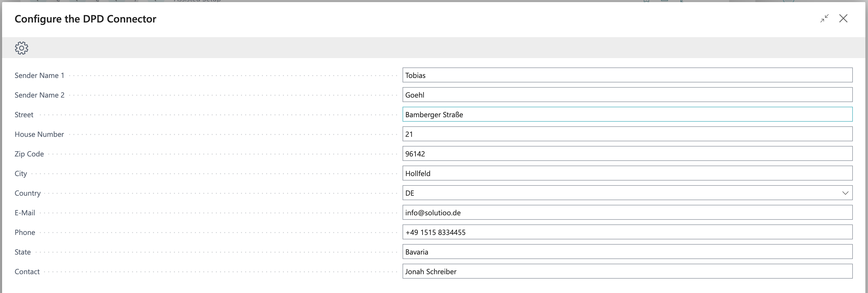This screenshot has width=868, height=293.
Task: Select the State field showing Bavaria
Action: 627,252
